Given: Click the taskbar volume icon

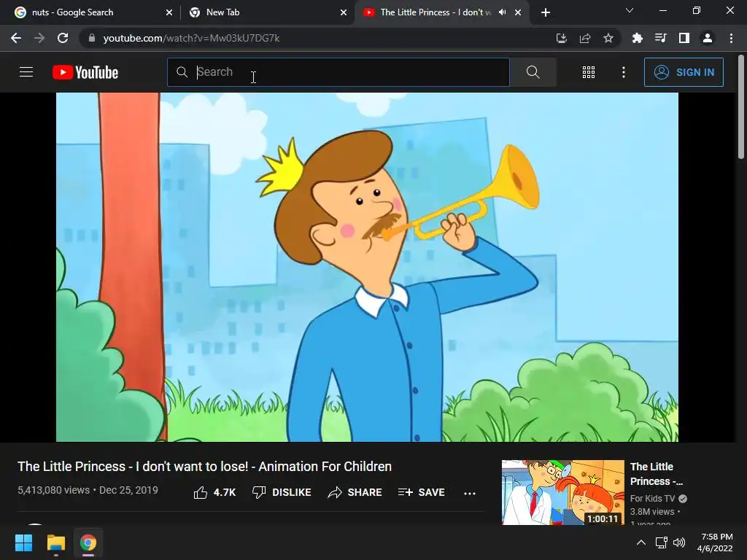Looking at the screenshot, I should (x=679, y=542).
